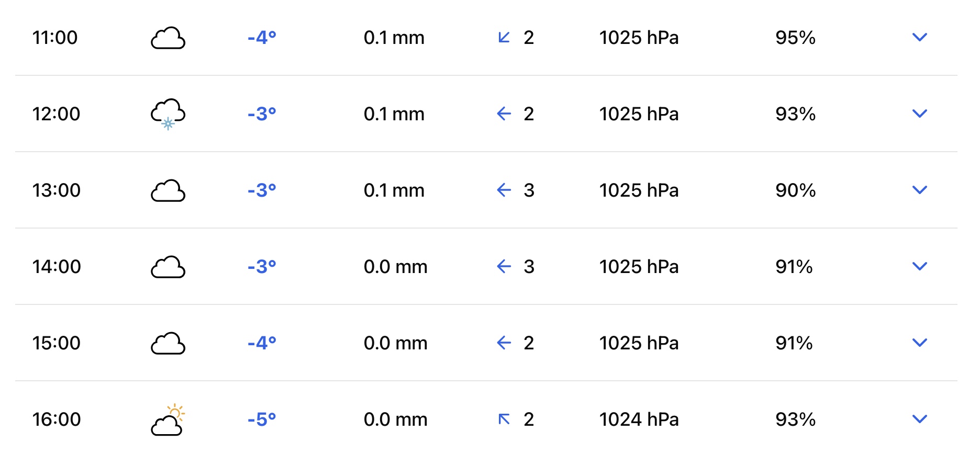The width and height of the screenshot is (980, 454).
Task: Click the west wind arrow at 12:00
Action: coord(504,113)
